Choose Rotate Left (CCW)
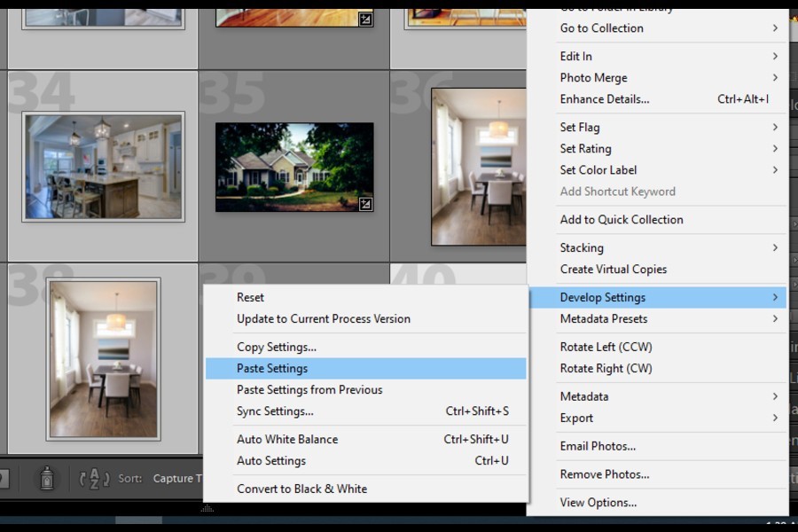Image resolution: width=798 pixels, height=532 pixels. pos(606,348)
